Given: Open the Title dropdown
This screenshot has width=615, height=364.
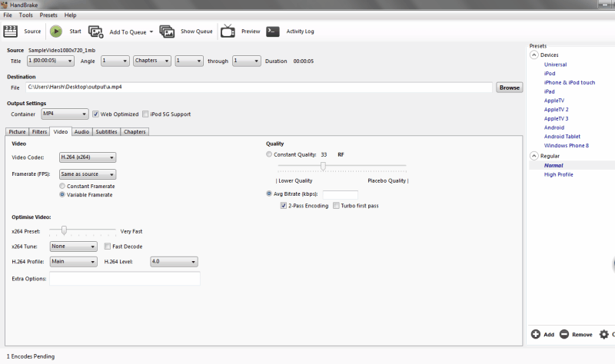Looking at the screenshot, I should 50,61.
